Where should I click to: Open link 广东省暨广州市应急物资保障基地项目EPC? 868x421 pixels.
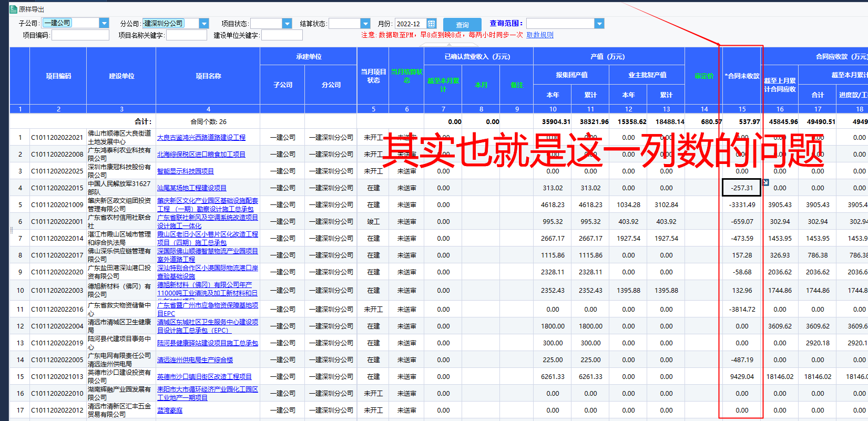208,309
